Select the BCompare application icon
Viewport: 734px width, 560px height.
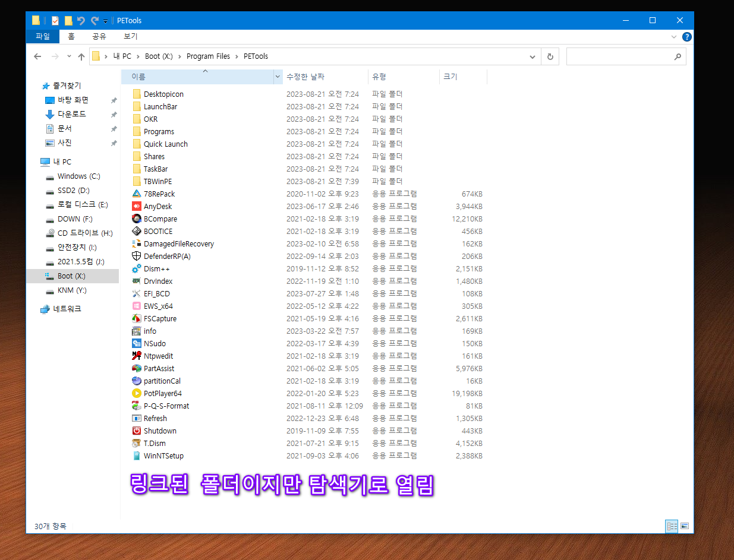[137, 219]
